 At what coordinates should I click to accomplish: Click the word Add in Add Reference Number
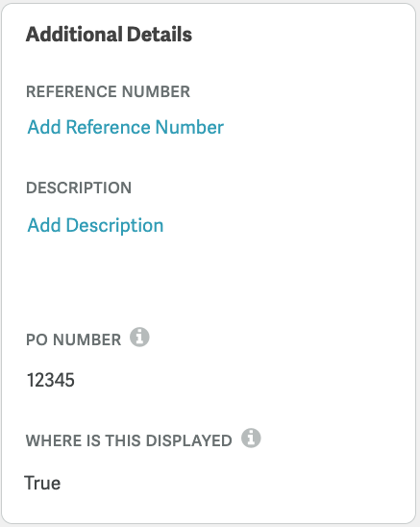pyautogui.click(x=44, y=127)
